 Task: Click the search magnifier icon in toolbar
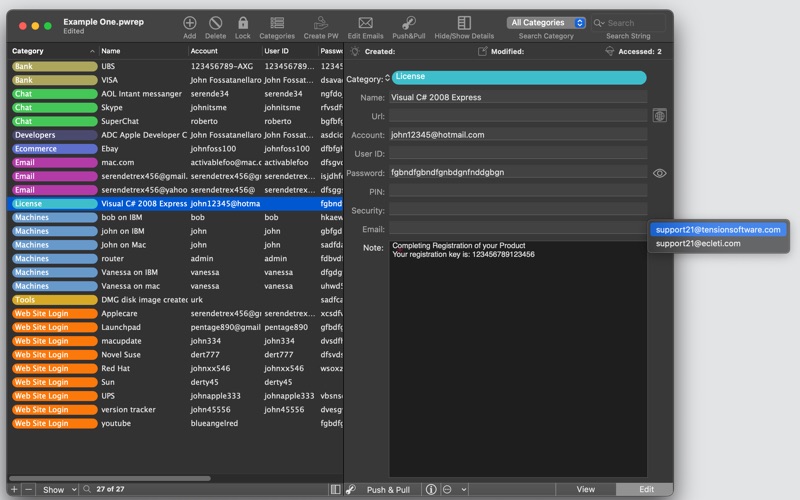pyautogui.click(x=599, y=23)
